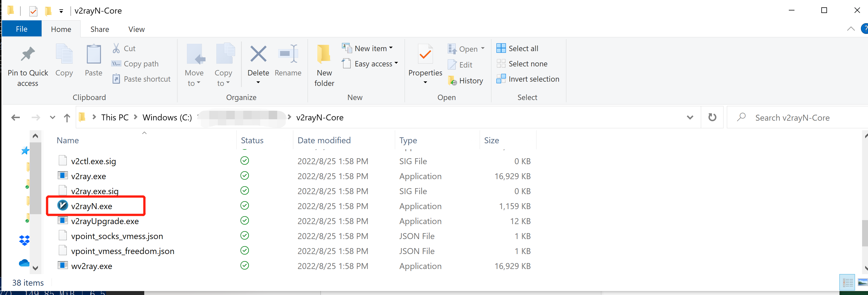
Task: Open recent locations dropdown
Action: 52,118
